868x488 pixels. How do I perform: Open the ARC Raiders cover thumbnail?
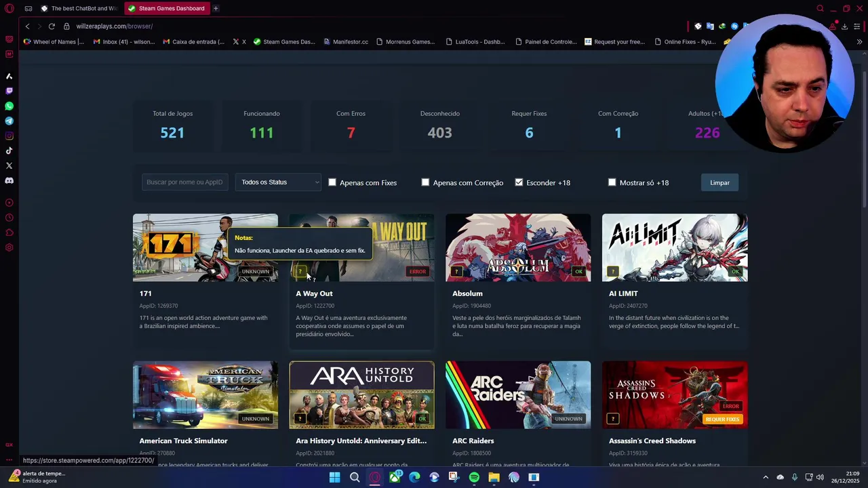[518, 395]
